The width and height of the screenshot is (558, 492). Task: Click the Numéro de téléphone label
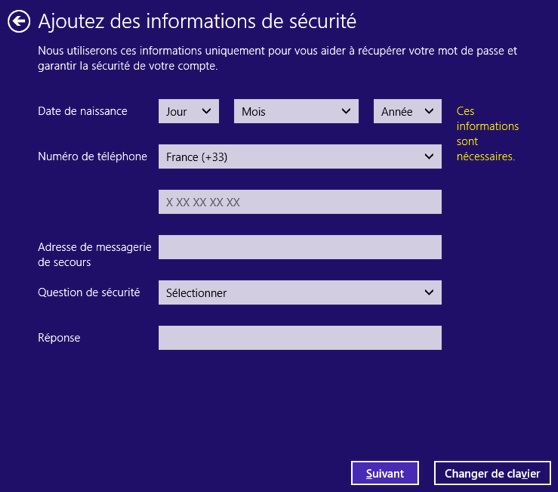coord(93,156)
